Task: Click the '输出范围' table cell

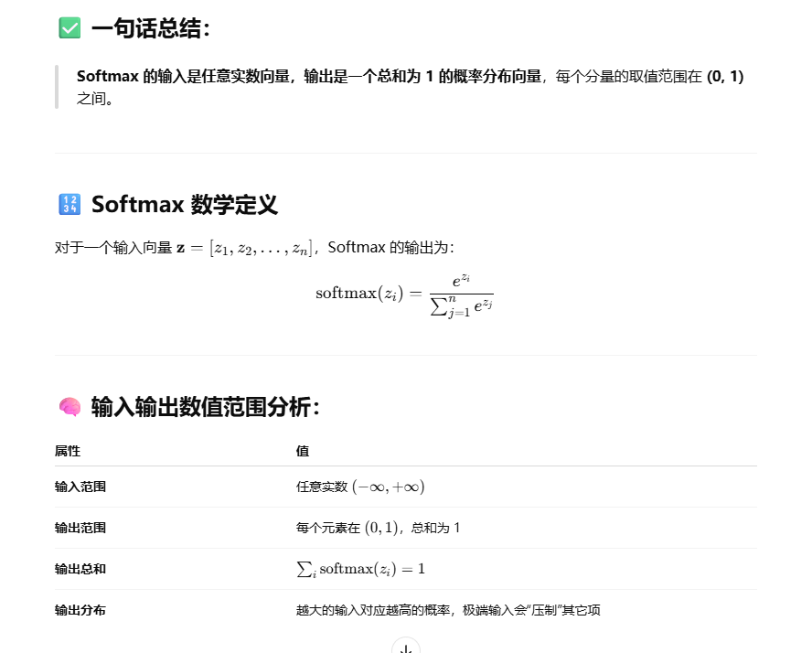Action: coord(80,528)
